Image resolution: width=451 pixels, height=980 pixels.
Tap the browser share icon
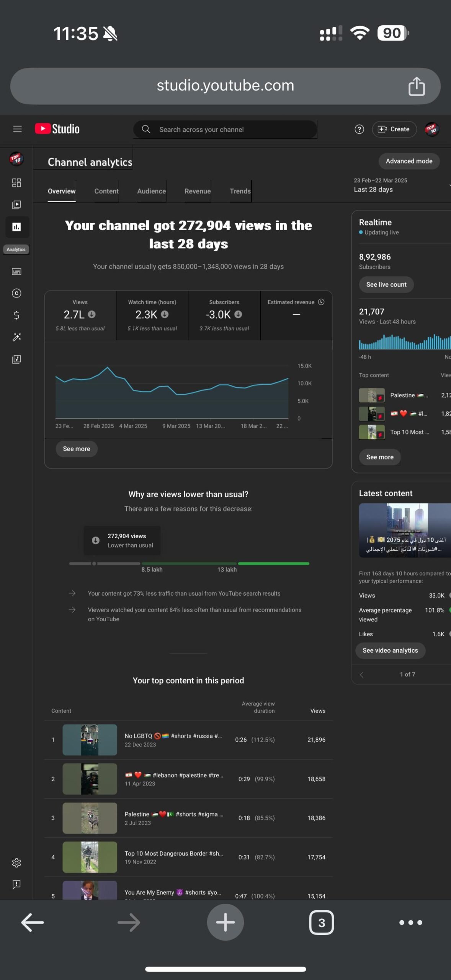(x=417, y=86)
